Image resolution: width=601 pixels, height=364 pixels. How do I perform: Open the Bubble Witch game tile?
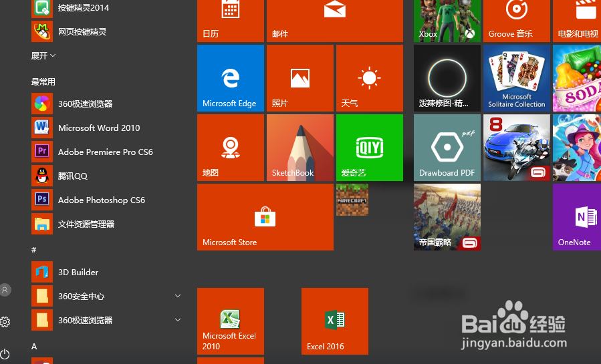pyautogui.click(x=577, y=148)
